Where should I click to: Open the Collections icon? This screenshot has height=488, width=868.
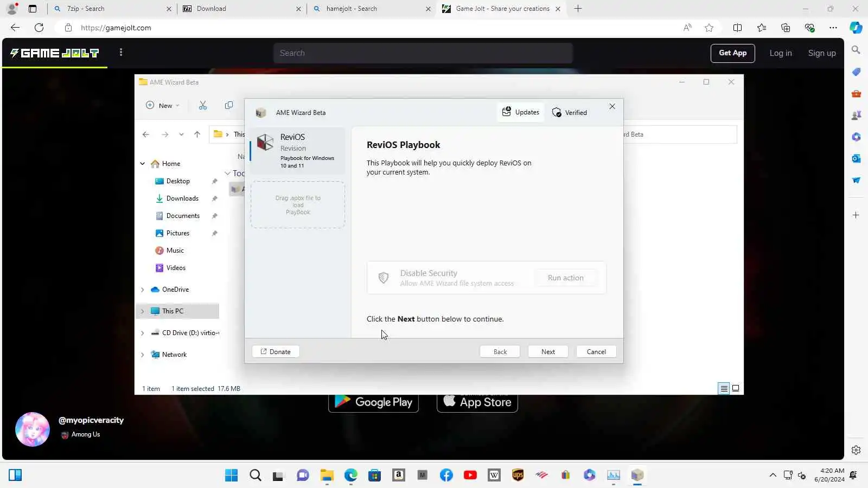(786, 28)
